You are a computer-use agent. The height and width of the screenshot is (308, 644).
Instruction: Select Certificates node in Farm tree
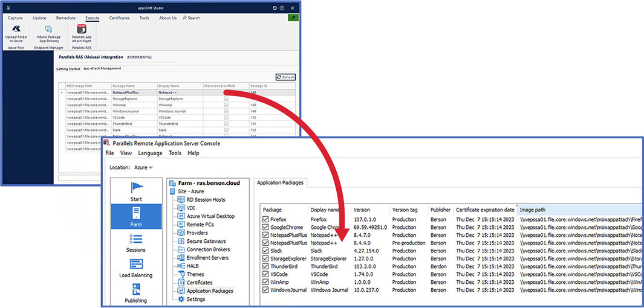tap(195, 282)
